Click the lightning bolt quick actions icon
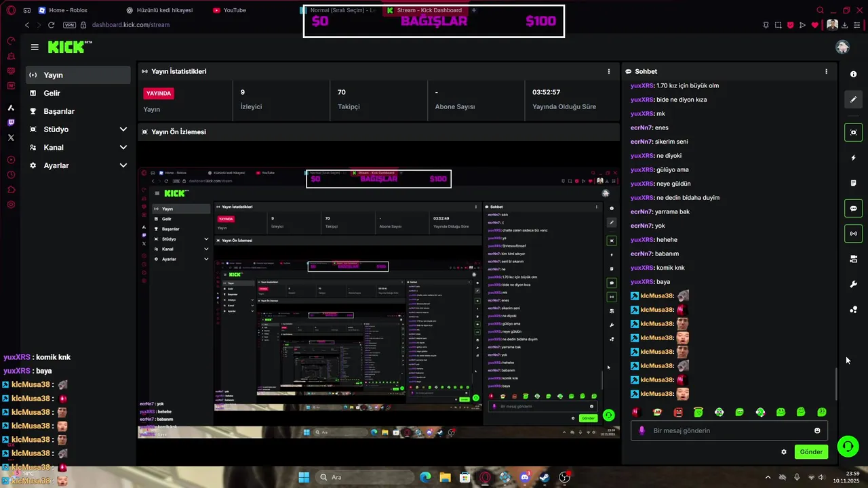 tap(854, 158)
